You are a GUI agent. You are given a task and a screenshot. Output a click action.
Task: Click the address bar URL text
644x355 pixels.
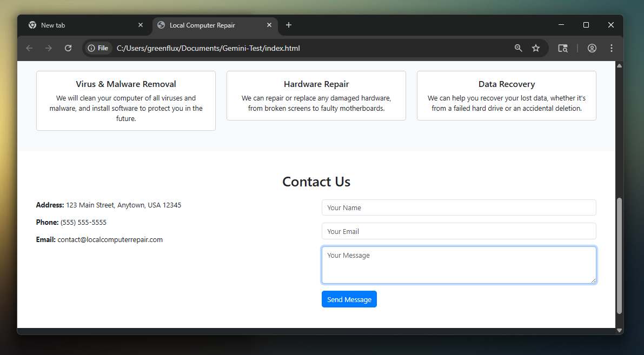208,48
